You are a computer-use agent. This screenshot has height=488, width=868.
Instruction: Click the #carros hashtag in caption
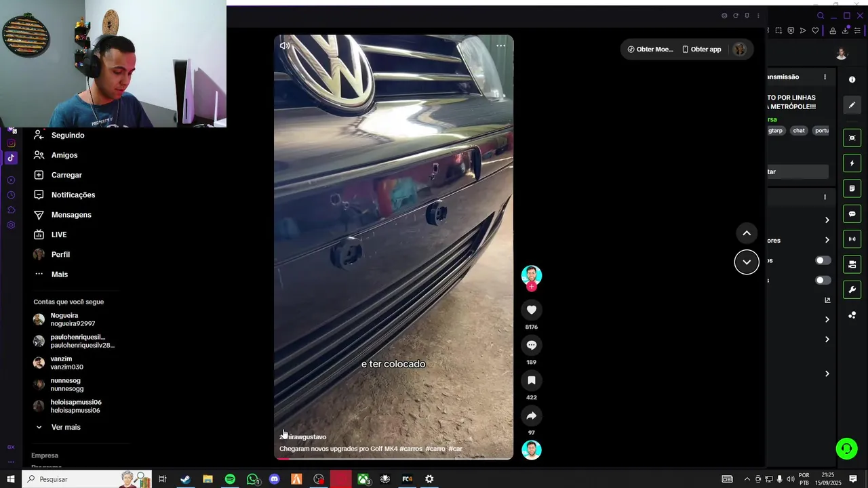[411, 449]
